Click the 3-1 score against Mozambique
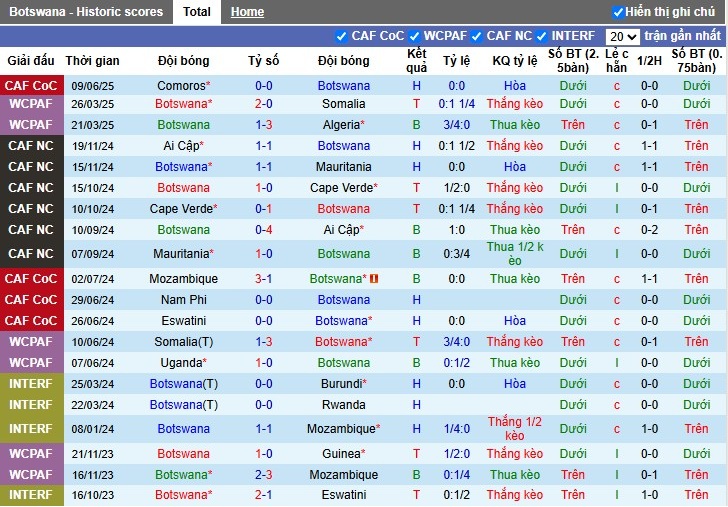The width and height of the screenshot is (728, 507). [264, 279]
